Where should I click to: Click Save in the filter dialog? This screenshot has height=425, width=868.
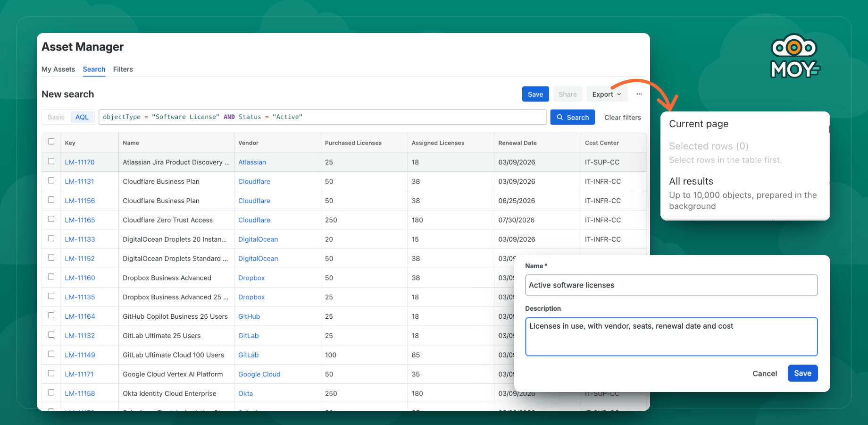[x=802, y=374]
